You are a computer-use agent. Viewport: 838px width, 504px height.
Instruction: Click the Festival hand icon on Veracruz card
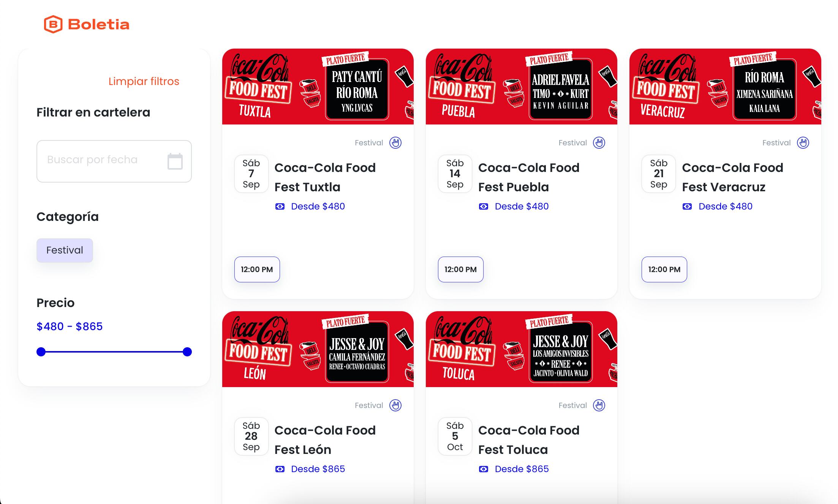(x=803, y=143)
